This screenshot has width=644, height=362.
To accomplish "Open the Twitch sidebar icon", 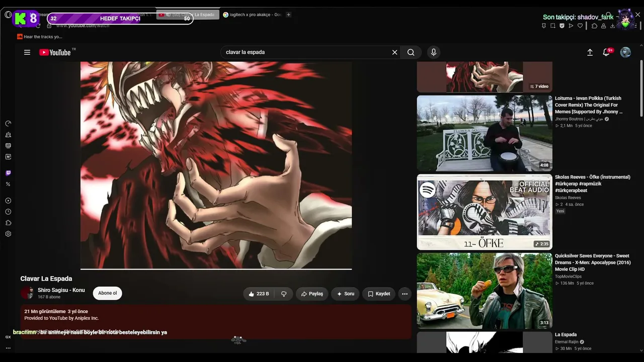I will pyautogui.click(x=8, y=173).
